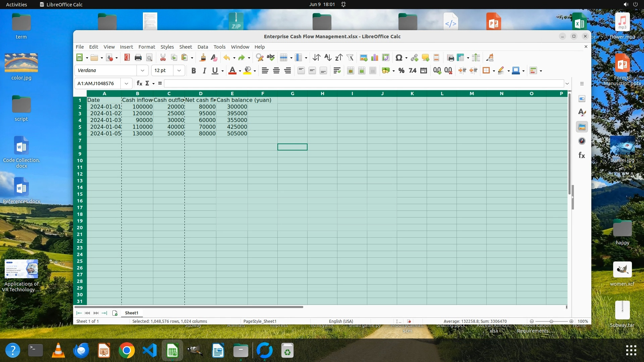Open Export as PDF icon

[127, 58]
